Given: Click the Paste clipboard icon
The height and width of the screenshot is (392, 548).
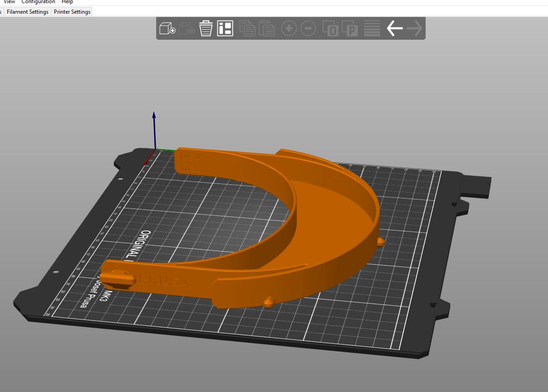Looking at the screenshot, I should tap(267, 28).
